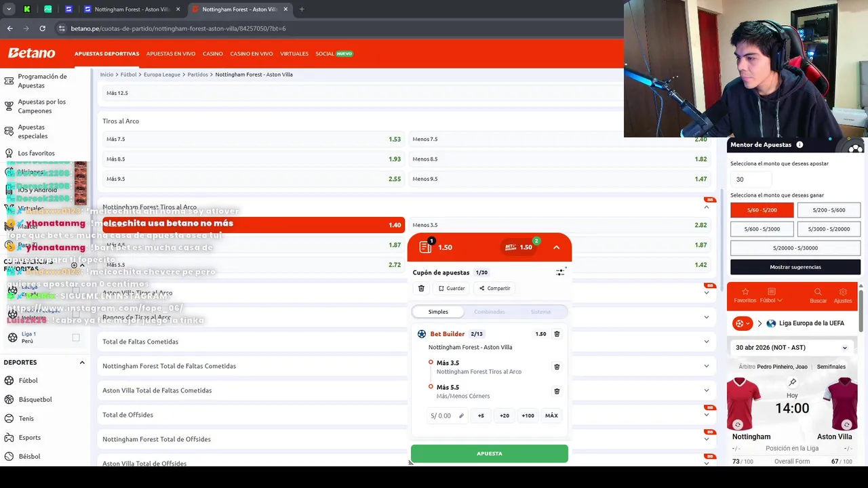Image resolution: width=868 pixels, height=488 pixels.
Task: Collapse the bet slip with chevron
Action: tap(556, 247)
